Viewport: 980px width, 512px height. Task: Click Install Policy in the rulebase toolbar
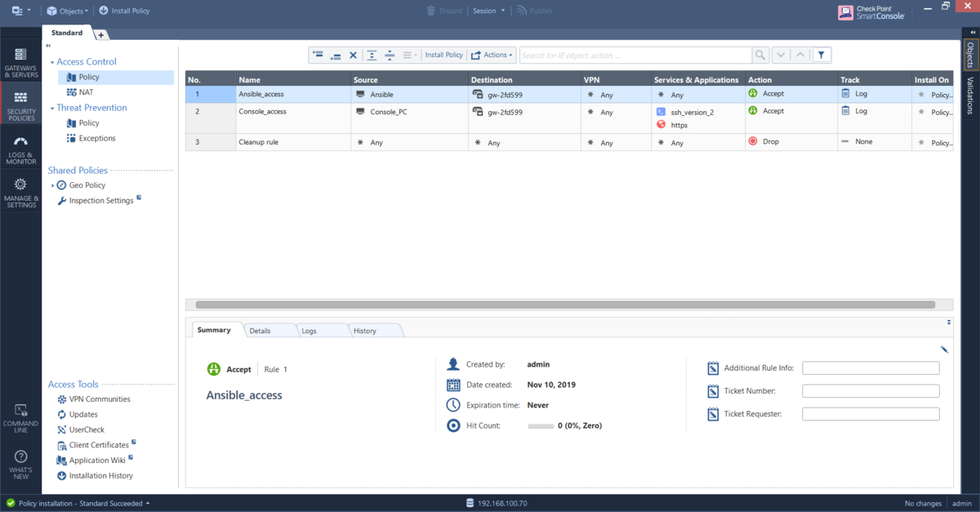tap(443, 55)
